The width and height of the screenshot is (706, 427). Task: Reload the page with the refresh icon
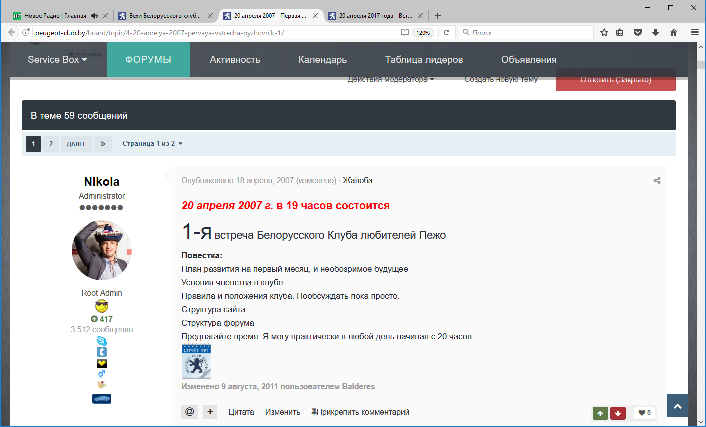click(446, 32)
